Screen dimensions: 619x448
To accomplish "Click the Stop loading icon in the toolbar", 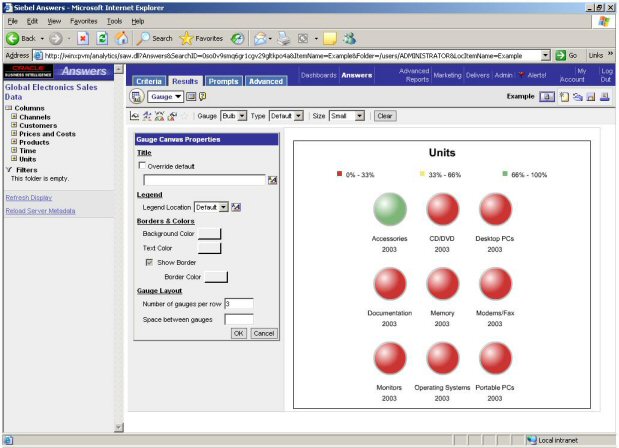I will pyautogui.click(x=83, y=38).
